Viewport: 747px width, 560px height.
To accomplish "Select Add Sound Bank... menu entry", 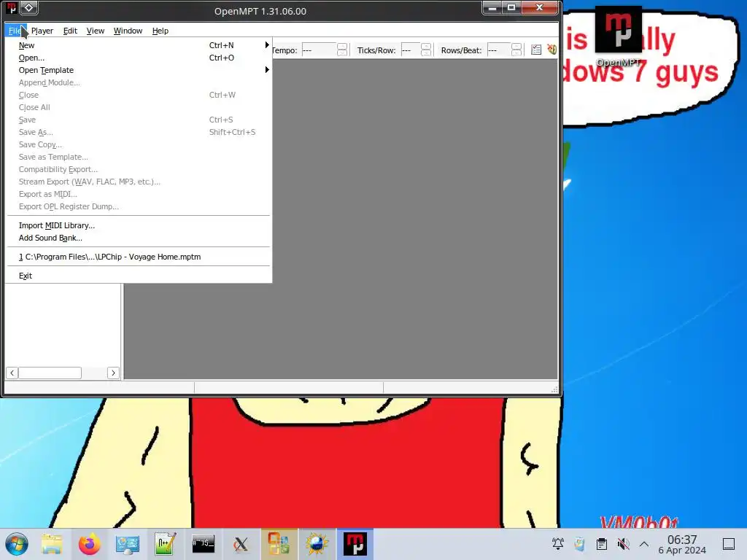I will [x=139, y=238].
